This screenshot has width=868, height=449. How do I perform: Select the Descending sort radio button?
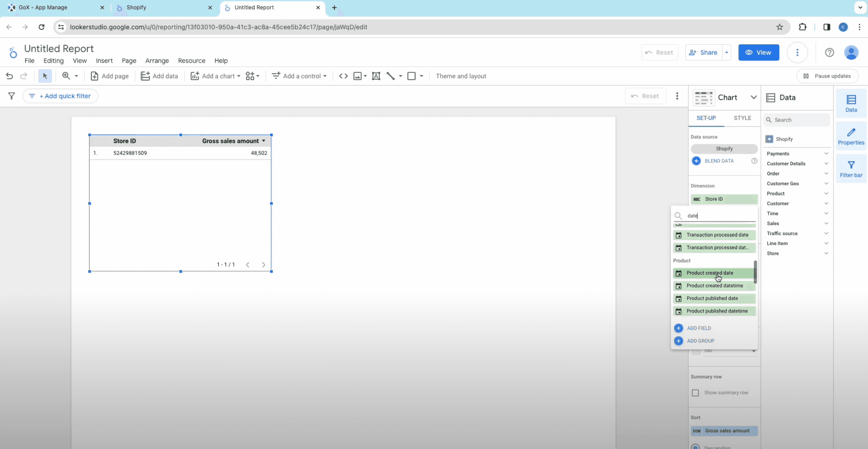[x=695, y=447]
